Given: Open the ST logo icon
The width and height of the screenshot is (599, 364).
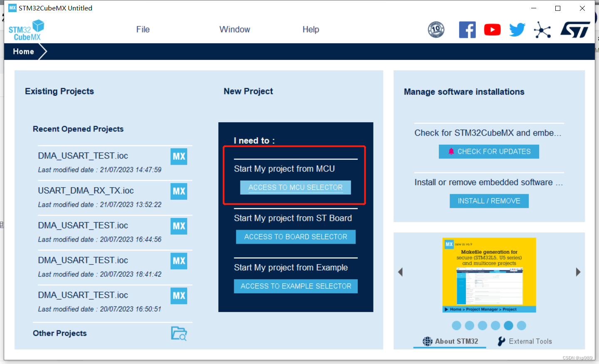Looking at the screenshot, I should click(575, 30).
